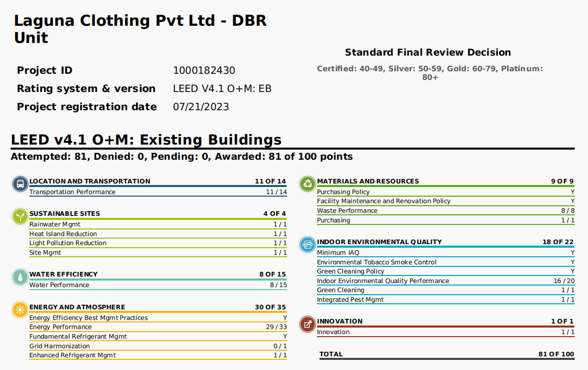
Task: Click the 'INDOOR ENVIRONMENTAL QUALITY' heading
Action: point(380,242)
